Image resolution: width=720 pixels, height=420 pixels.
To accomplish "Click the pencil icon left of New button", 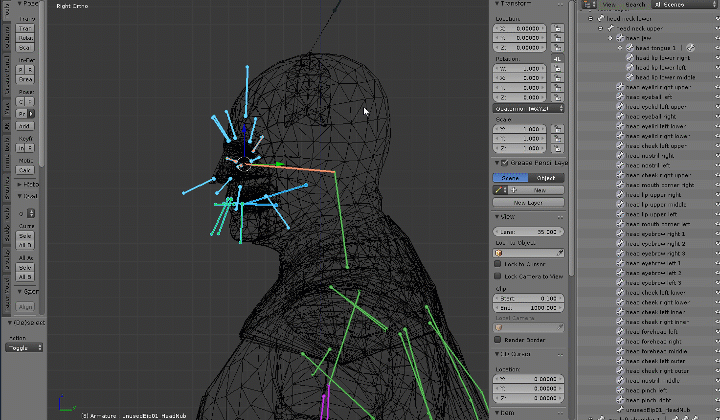I will click(500, 189).
